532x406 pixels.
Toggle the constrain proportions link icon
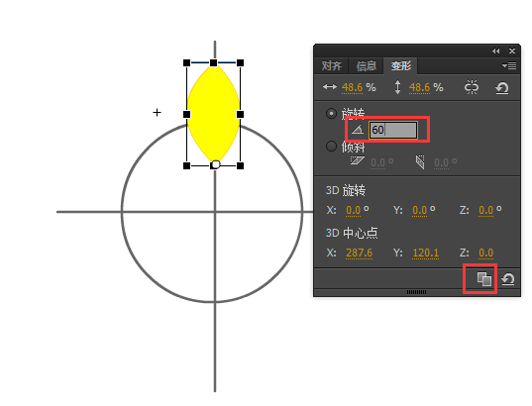472,87
